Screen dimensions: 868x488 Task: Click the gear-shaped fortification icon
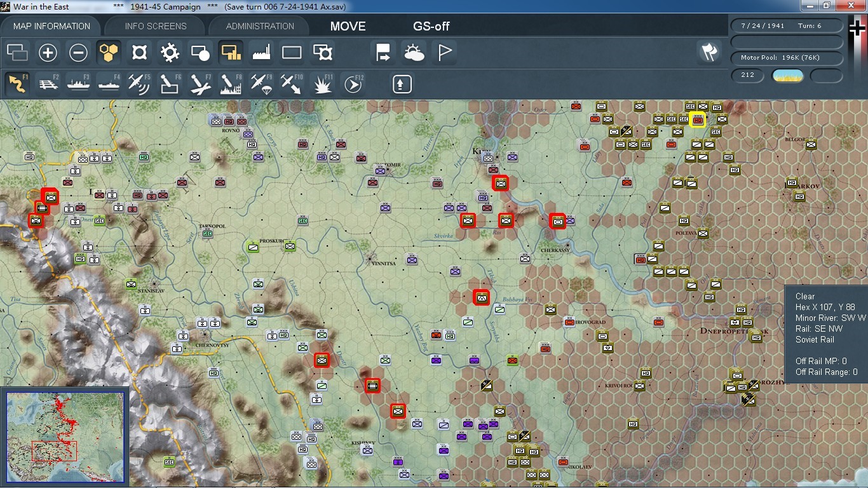(170, 53)
